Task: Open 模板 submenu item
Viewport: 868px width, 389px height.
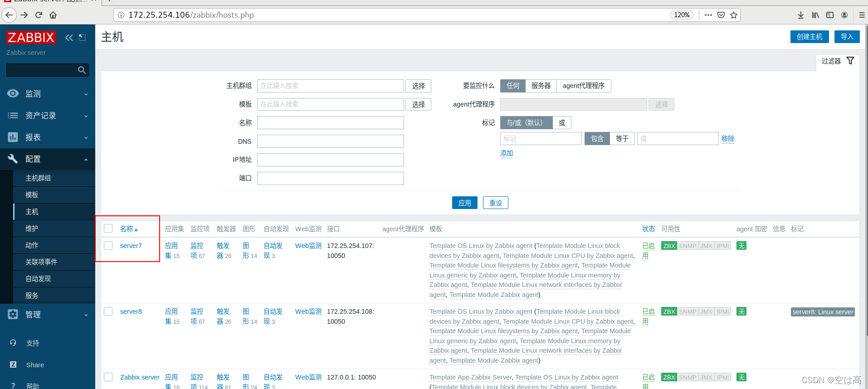Action: click(x=54, y=195)
